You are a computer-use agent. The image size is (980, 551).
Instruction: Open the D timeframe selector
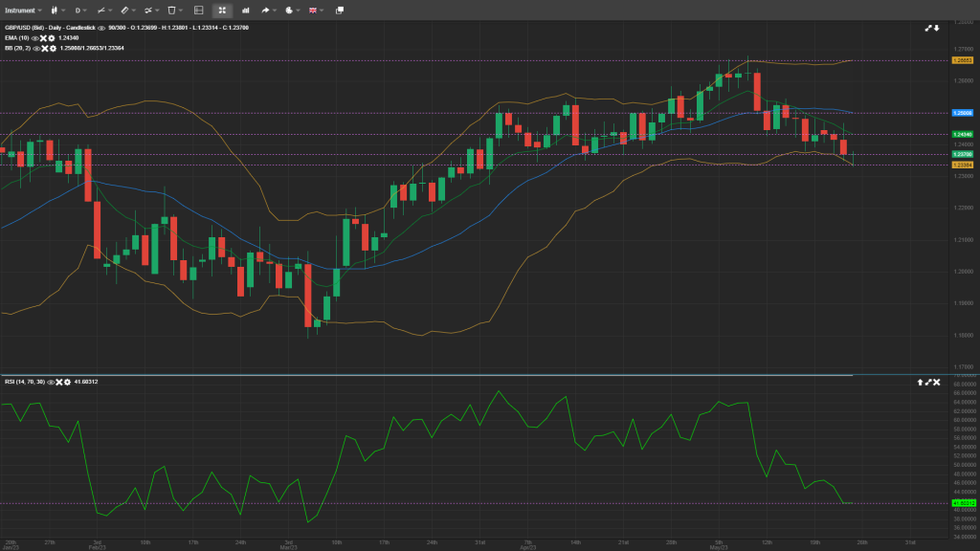click(x=80, y=11)
